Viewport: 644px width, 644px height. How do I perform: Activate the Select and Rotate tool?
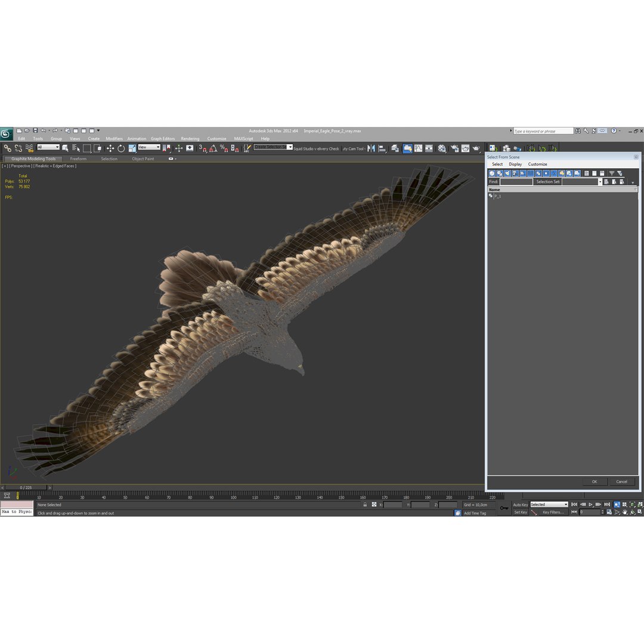coord(121,148)
